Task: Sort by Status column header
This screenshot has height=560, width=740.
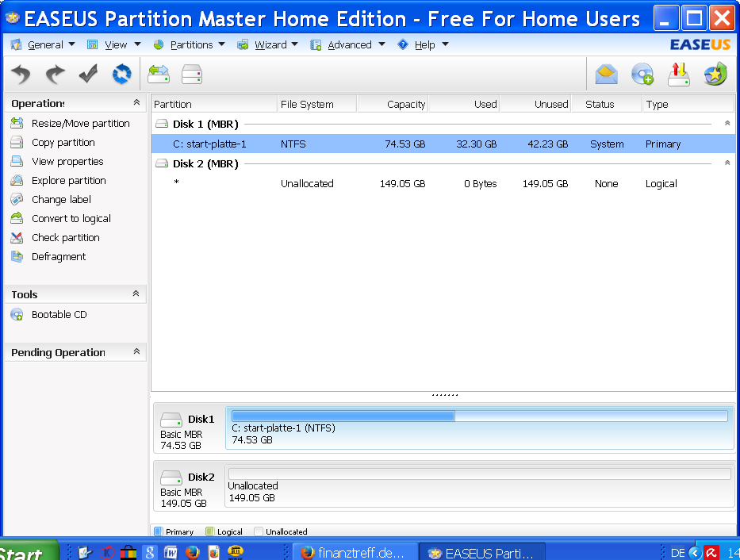Action: click(x=607, y=104)
